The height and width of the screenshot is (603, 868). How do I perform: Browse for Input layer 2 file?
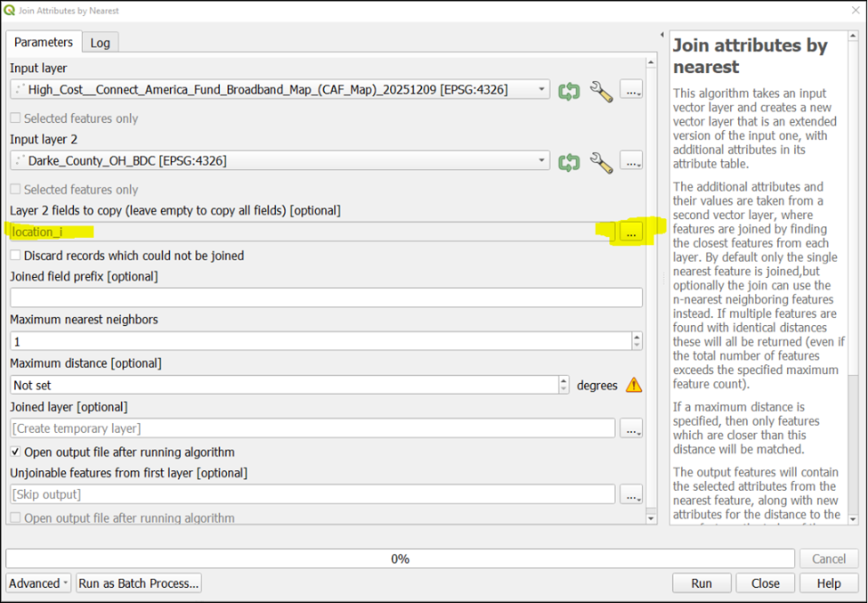point(631,161)
